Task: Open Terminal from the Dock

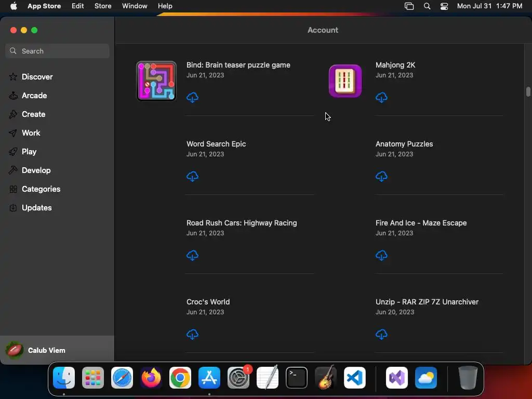Action: (x=297, y=378)
